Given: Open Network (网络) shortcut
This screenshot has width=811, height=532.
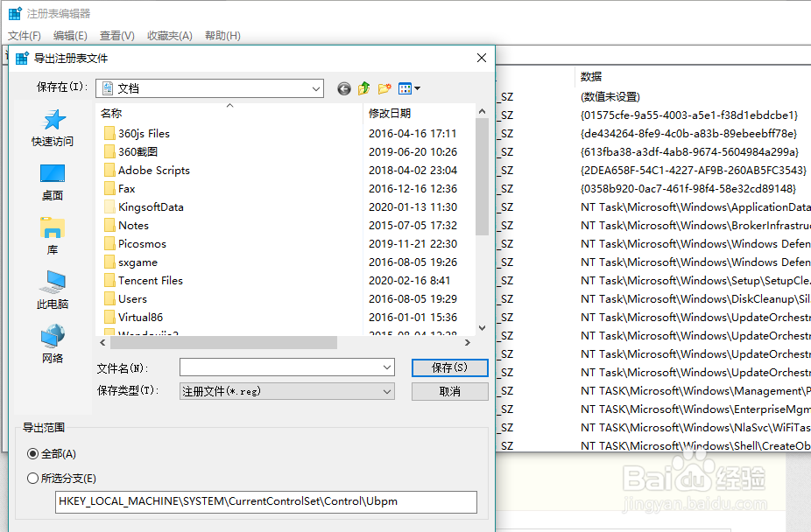Looking at the screenshot, I should pos(53,345).
